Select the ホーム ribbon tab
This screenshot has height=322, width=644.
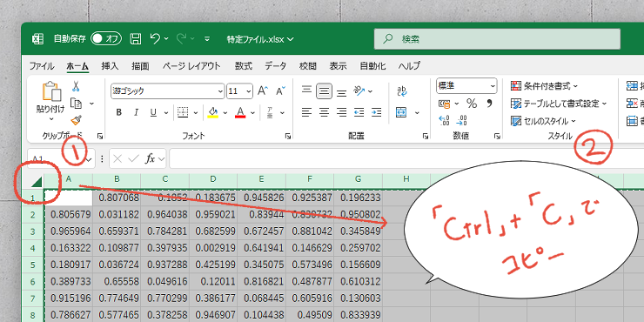click(x=77, y=66)
